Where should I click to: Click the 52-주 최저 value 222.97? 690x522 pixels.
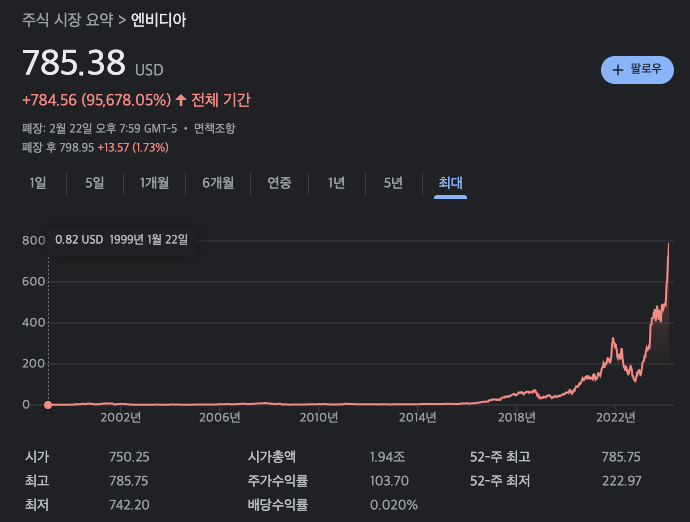(621, 481)
